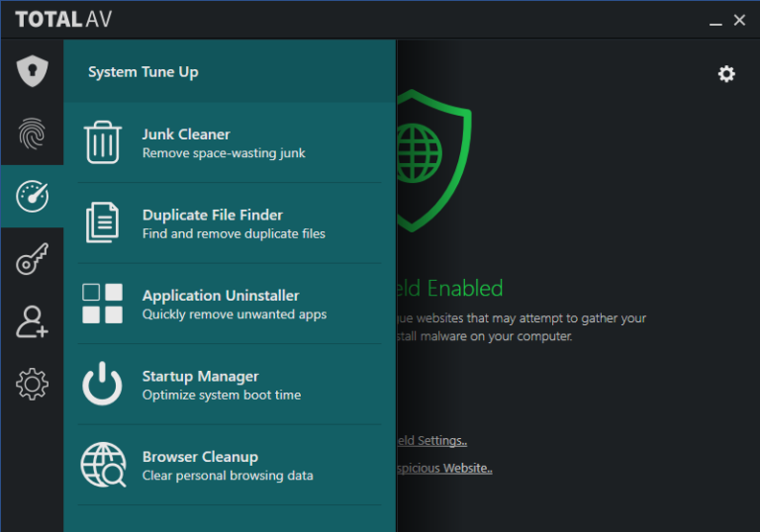Click the System Tune Up header text

point(142,72)
